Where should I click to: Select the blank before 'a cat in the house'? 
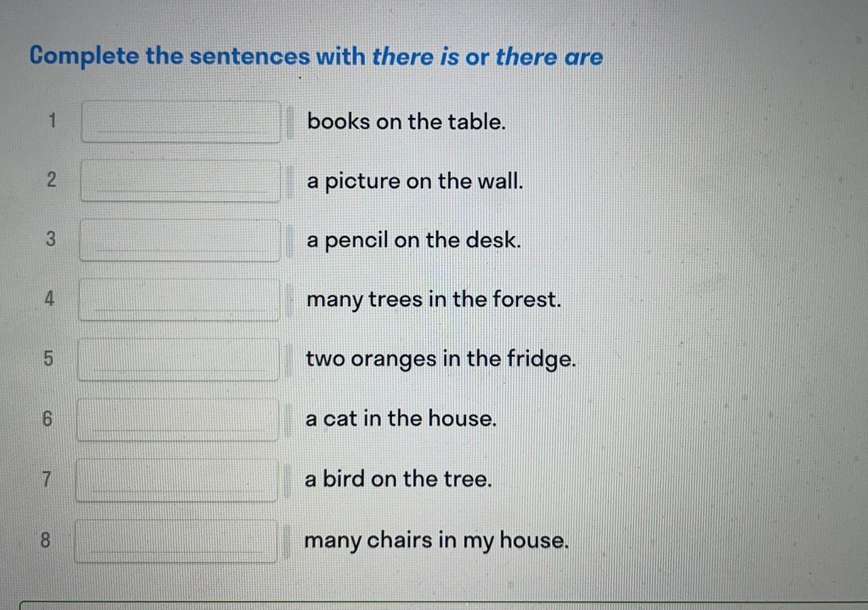(178, 420)
